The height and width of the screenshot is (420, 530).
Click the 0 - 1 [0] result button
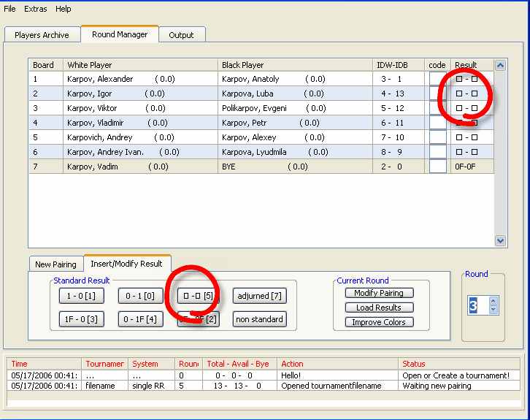[x=141, y=296]
